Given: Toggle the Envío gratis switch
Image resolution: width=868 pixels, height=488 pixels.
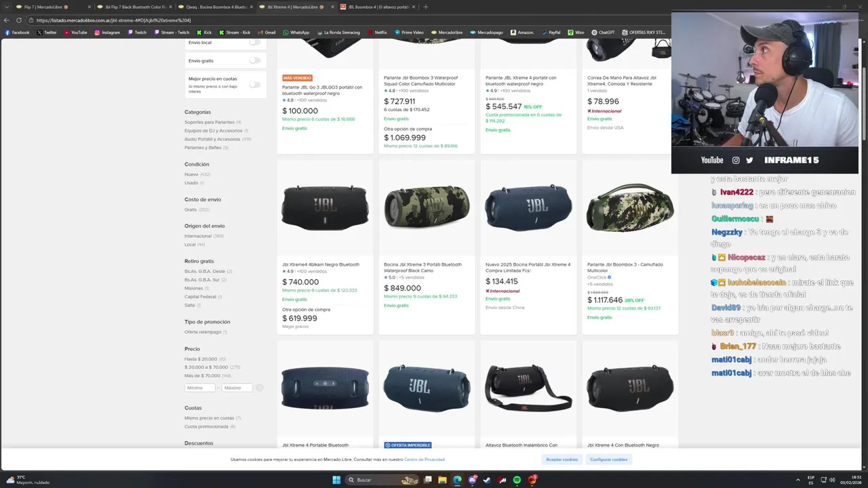Looking at the screenshot, I should 255,60.
